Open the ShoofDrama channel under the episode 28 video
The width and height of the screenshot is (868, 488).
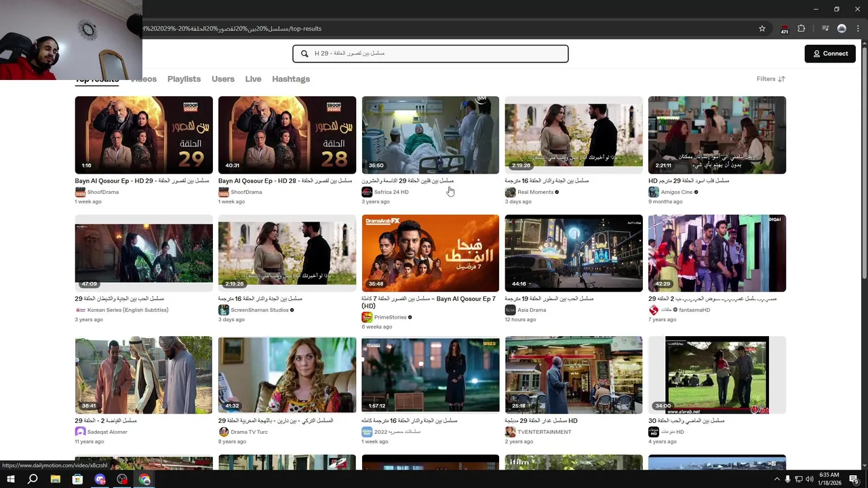(246, 192)
